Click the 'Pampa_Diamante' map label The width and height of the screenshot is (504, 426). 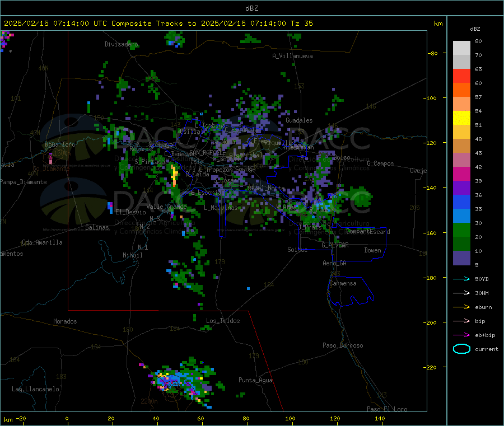pyautogui.click(x=23, y=182)
